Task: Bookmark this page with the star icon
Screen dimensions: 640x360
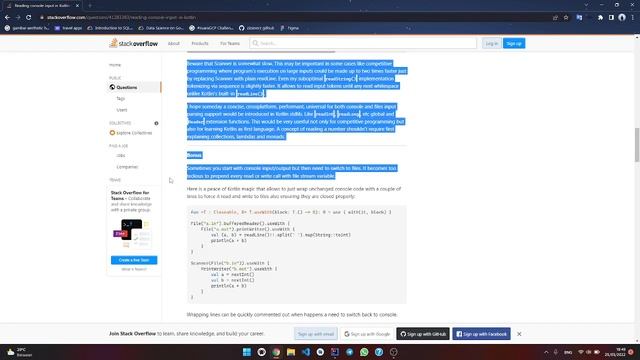Action: pyautogui.click(x=566, y=18)
